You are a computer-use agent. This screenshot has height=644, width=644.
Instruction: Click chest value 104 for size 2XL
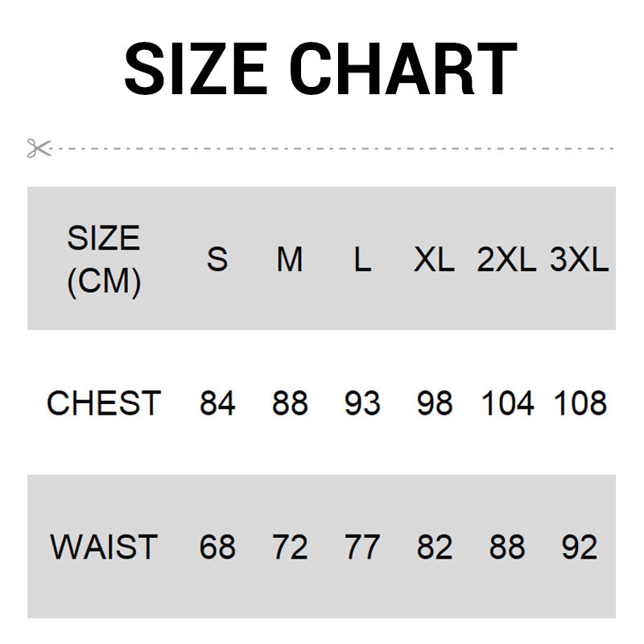point(507,403)
